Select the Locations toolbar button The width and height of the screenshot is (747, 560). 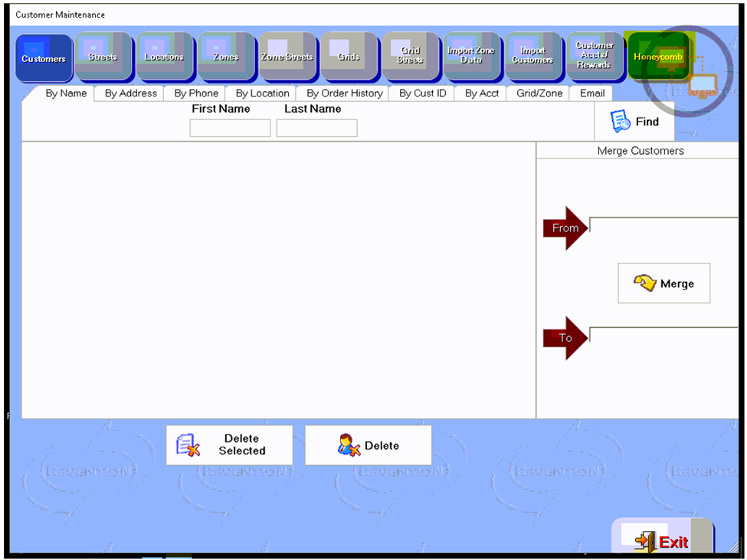tap(165, 57)
